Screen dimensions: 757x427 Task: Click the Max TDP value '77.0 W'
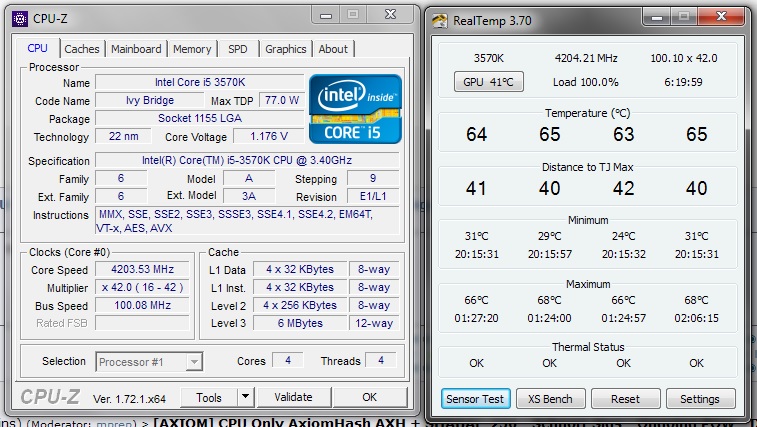pos(282,100)
